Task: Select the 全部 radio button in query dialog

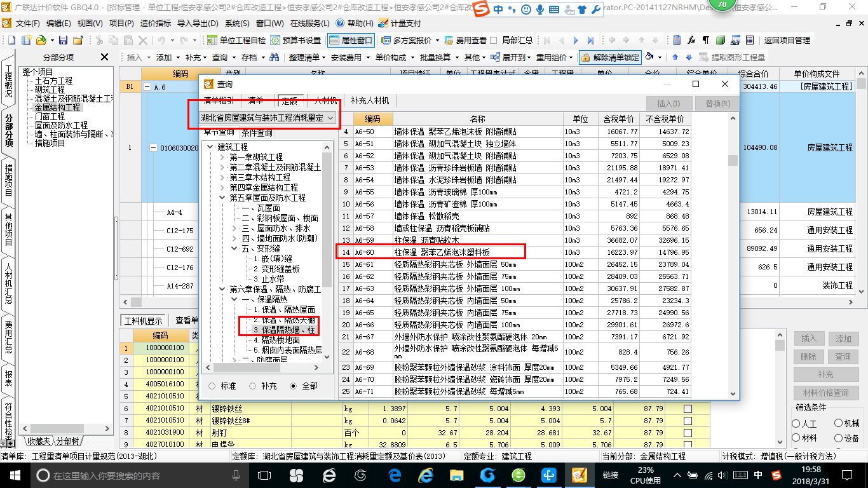Action: (293, 386)
